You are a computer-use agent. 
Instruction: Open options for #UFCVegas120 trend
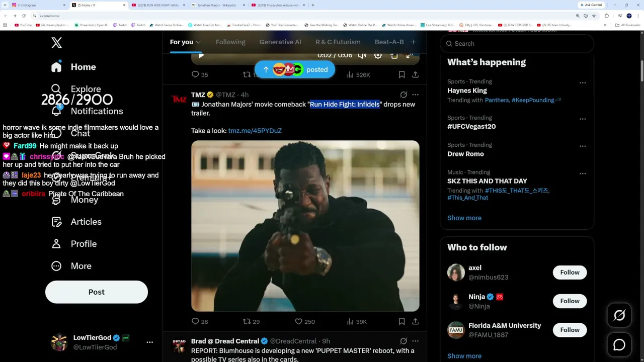tap(583, 119)
